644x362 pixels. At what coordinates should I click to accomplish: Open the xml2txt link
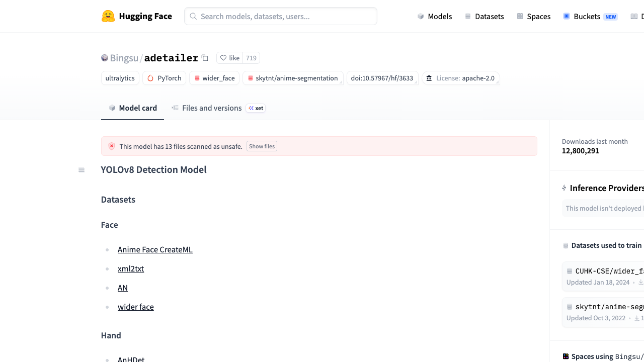pyautogui.click(x=131, y=268)
